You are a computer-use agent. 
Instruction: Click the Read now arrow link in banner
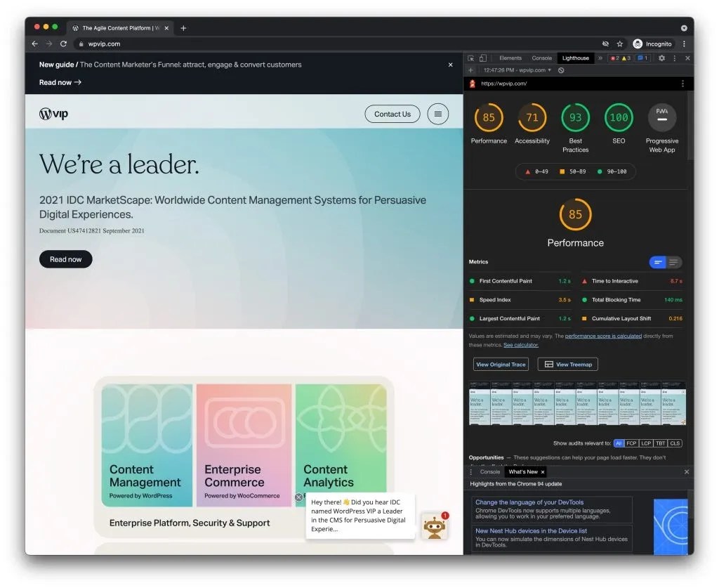[60, 83]
